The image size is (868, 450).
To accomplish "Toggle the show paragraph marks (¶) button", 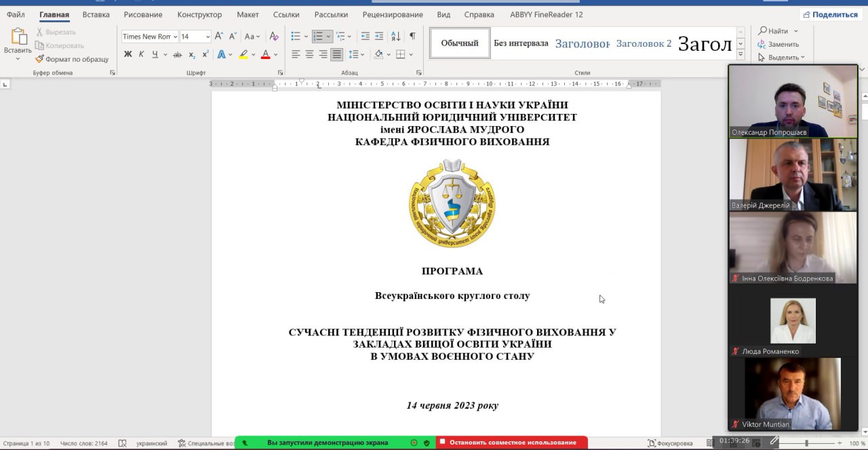I will click(x=412, y=37).
